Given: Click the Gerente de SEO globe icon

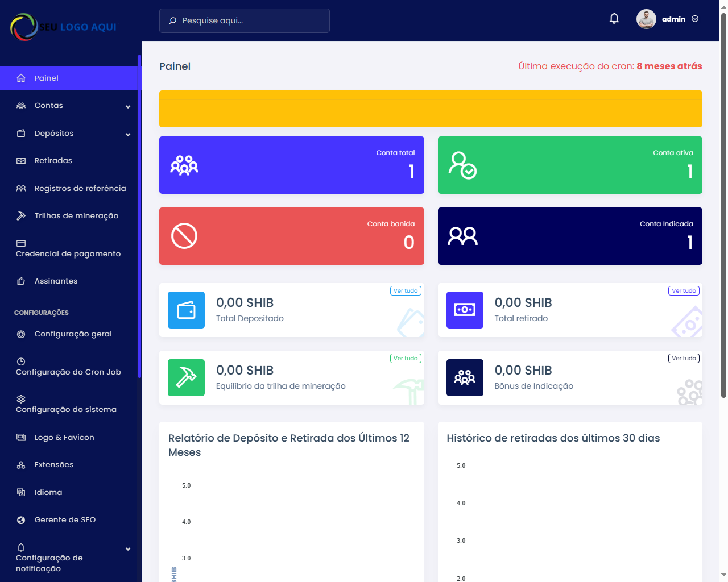Looking at the screenshot, I should (x=21, y=520).
